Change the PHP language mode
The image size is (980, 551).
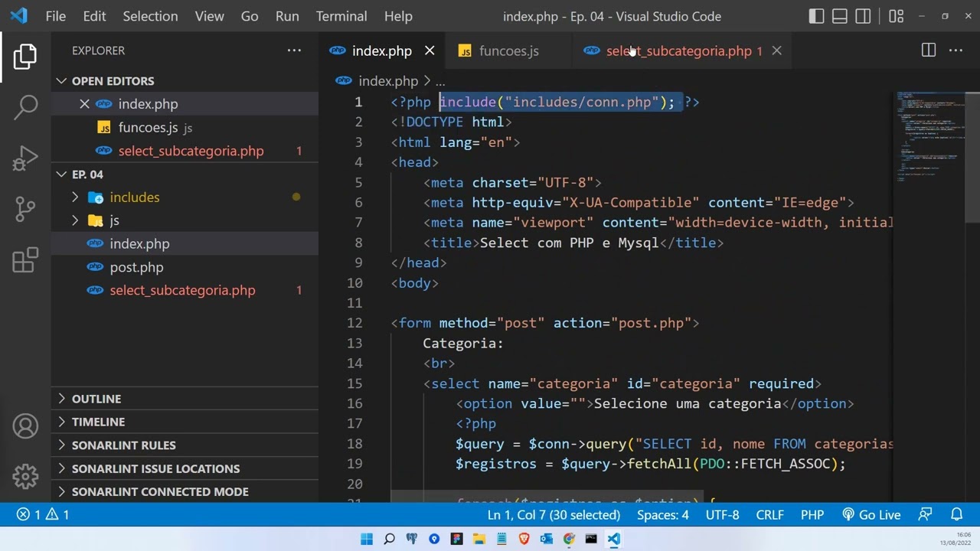[x=812, y=515]
